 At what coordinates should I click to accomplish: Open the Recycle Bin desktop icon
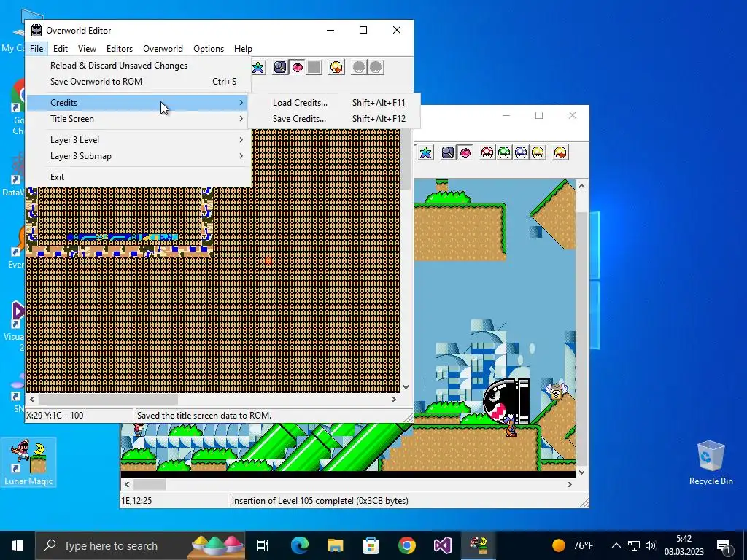711,462
